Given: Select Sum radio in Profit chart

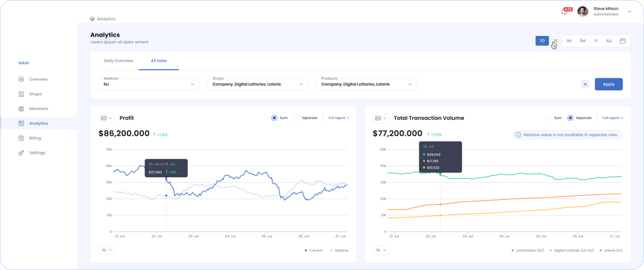Looking at the screenshot, I should pos(274,118).
